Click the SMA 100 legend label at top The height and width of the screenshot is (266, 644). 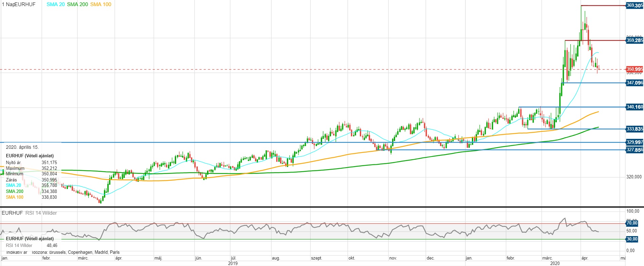click(101, 4)
